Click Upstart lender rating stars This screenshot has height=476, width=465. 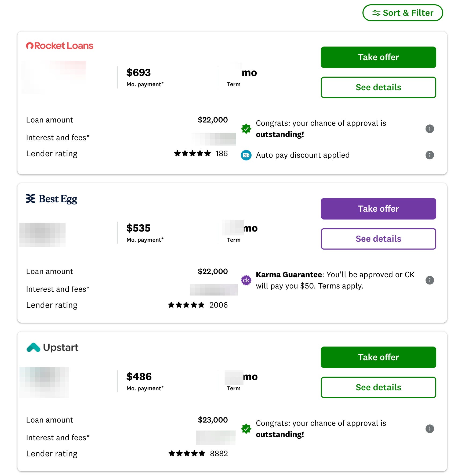click(x=187, y=453)
